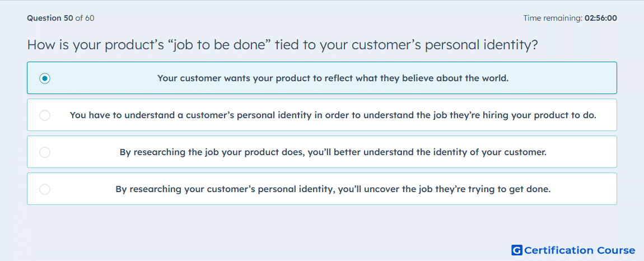Image resolution: width=644 pixels, height=261 pixels.
Task: Click the answer text 'You have to understand a customer's'
Action: 152,115
